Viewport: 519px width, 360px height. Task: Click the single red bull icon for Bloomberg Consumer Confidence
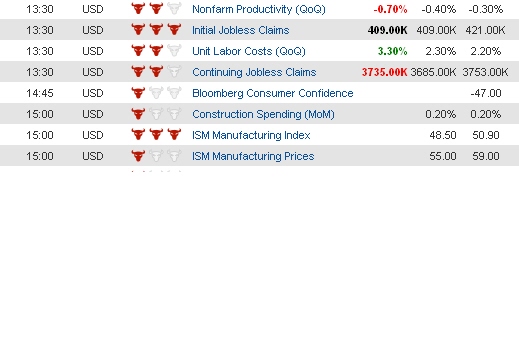pyautogui.click(x=138, y=92)
